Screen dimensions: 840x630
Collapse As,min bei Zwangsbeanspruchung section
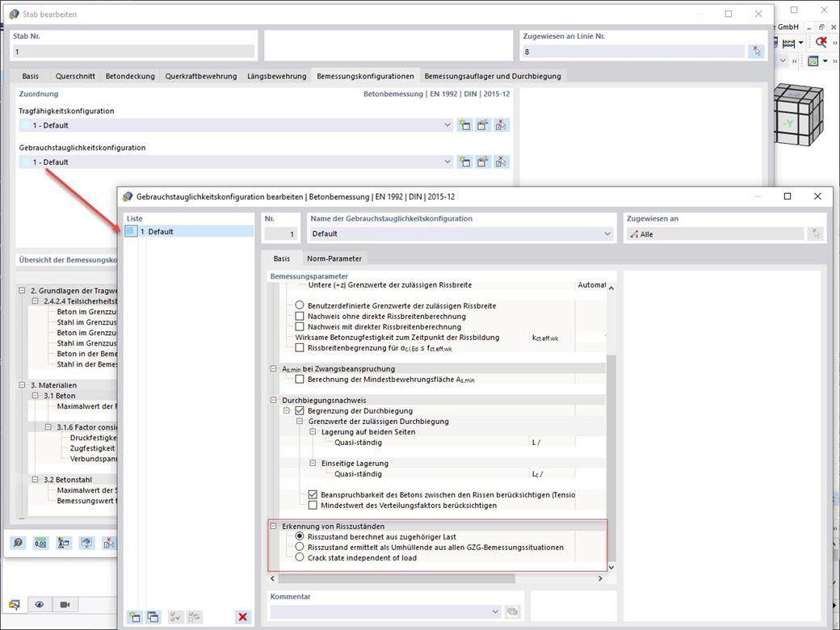[273, 369]
